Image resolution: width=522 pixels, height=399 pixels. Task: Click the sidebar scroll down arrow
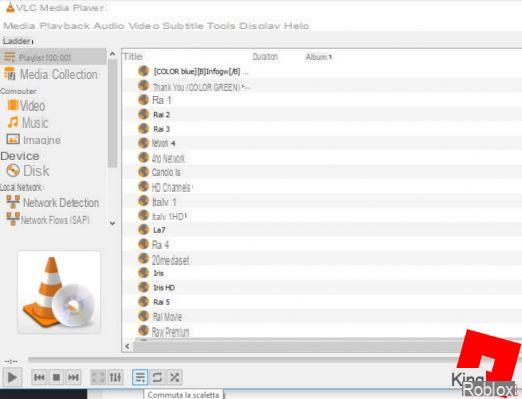(x=113, y=223)
